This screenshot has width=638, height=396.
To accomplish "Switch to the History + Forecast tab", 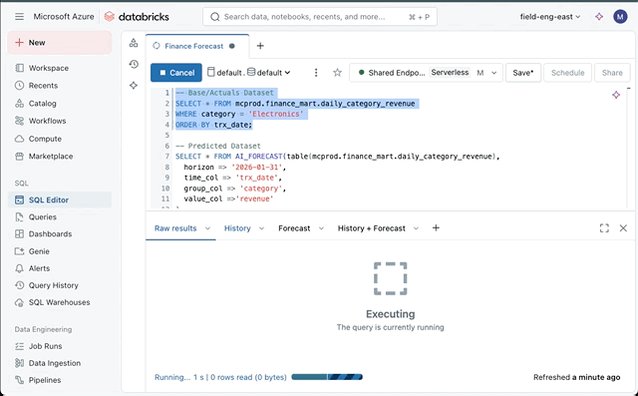I will pyautogui.click(x=371, y=228).
